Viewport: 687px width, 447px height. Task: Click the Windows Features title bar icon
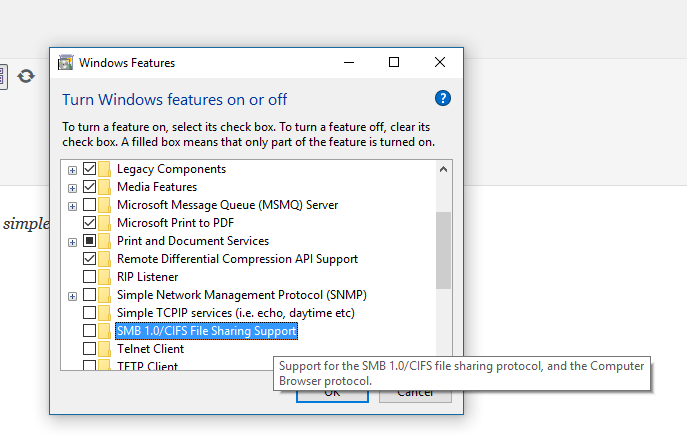coord(65,63)
